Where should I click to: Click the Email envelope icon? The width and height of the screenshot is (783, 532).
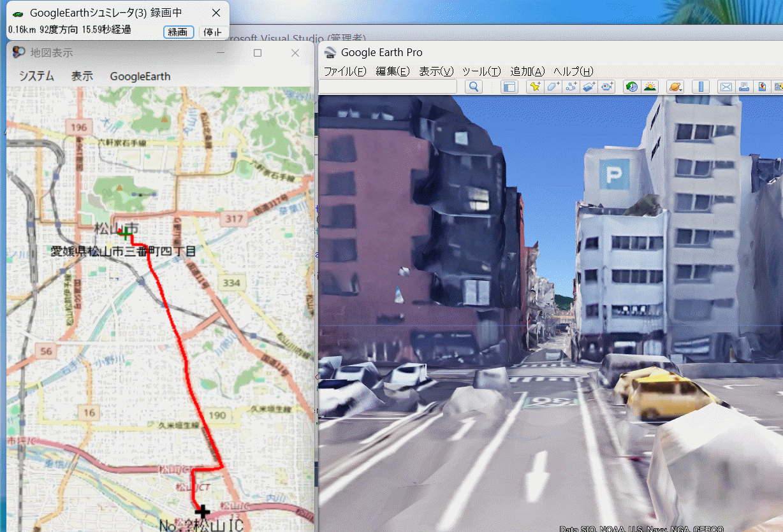coord(726,87)
